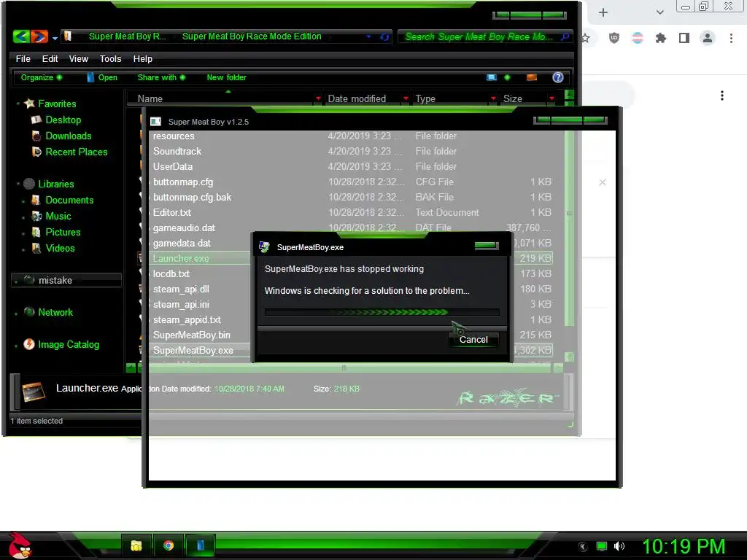Click the green Back arrow in Explorer
The width and height of the screenshot is (747, 560).
tap(21, 36)
